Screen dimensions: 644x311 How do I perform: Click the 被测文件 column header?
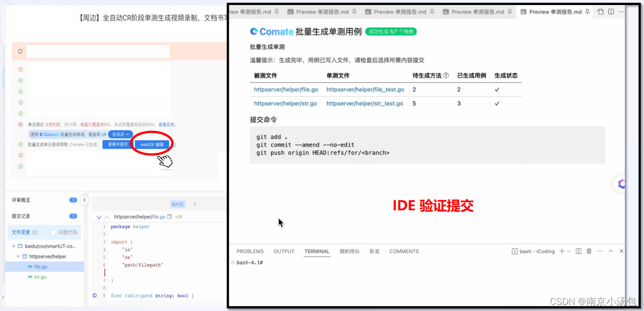point(265,75)
